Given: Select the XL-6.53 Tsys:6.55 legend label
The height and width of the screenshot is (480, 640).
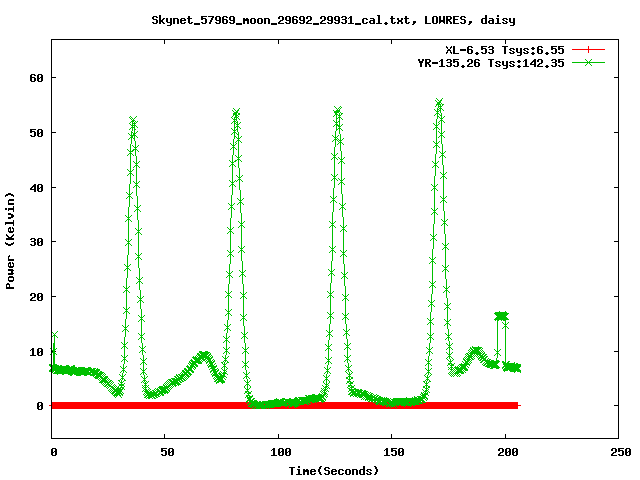Looking at the screenshot, I should tap(505, 50).
